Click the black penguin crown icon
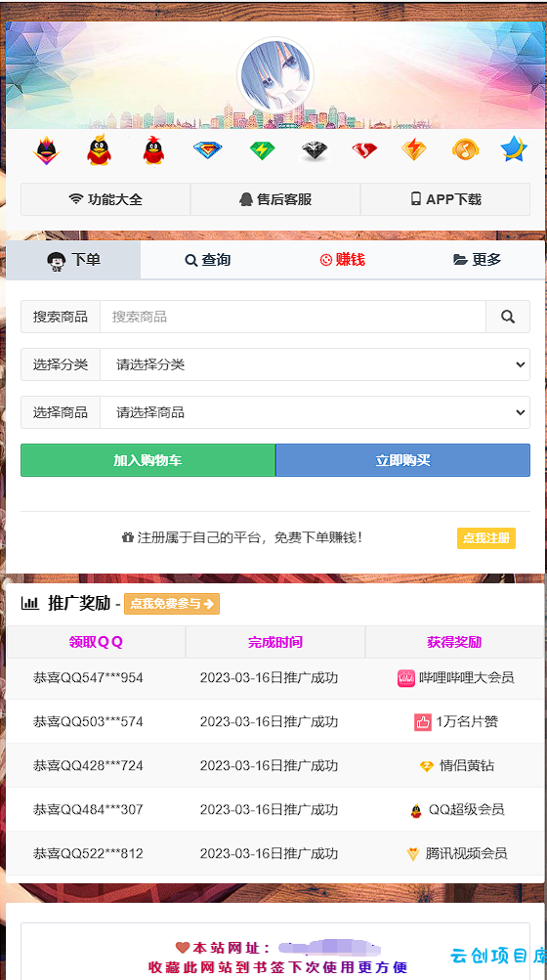This screenshot has height=980, width=547. pyautogui.click(x=46, y=150)
